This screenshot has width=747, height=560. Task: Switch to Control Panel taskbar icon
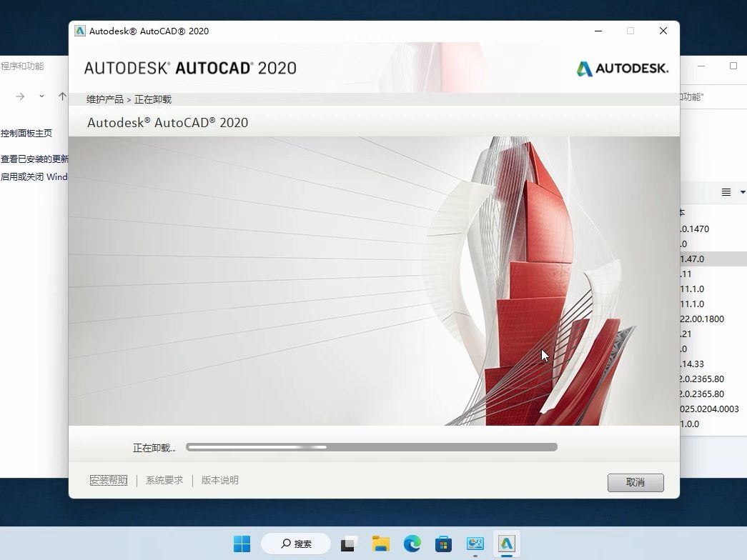(x=475, y=544)
